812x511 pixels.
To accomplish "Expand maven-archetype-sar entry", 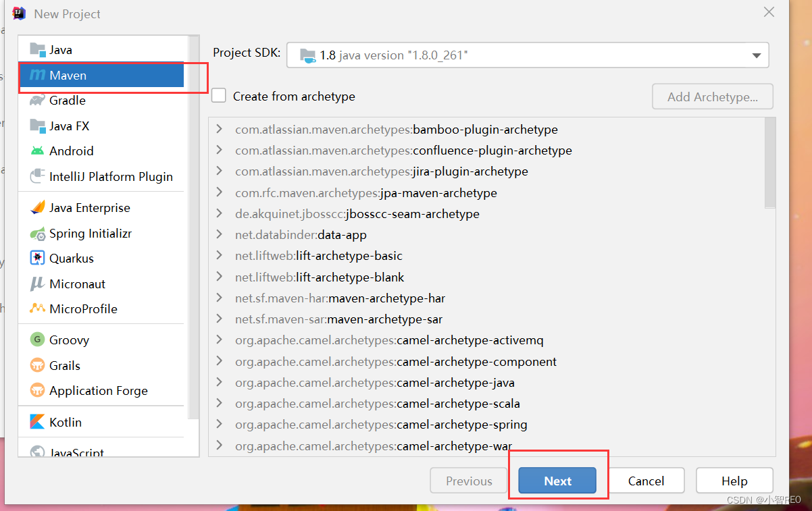I will pyautogui.click(x=219, y=319).
